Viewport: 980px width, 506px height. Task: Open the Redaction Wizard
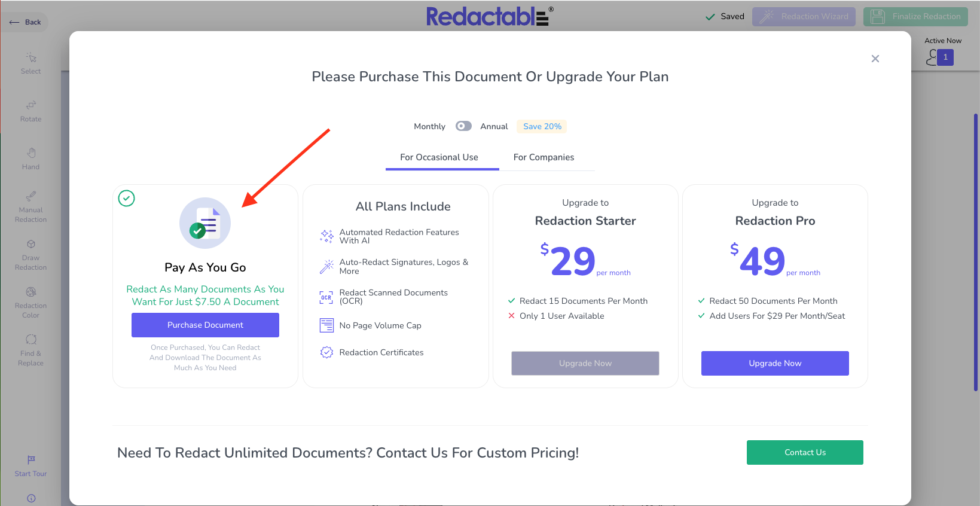[804, 17]
